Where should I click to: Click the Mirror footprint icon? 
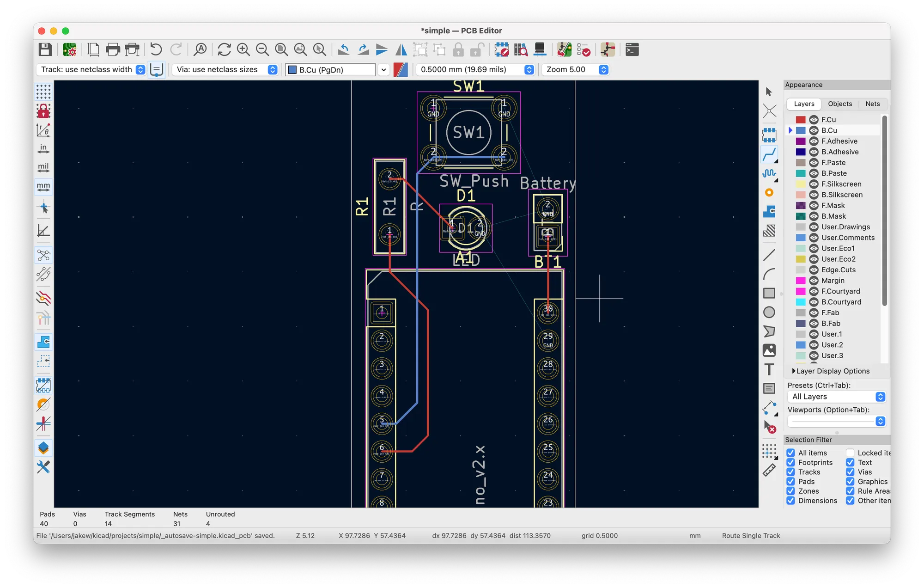[401, 49]
